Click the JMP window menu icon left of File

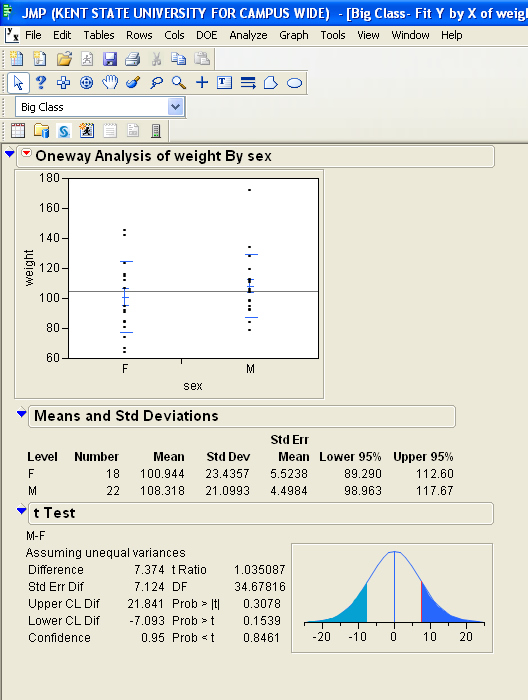click(12, 35)
